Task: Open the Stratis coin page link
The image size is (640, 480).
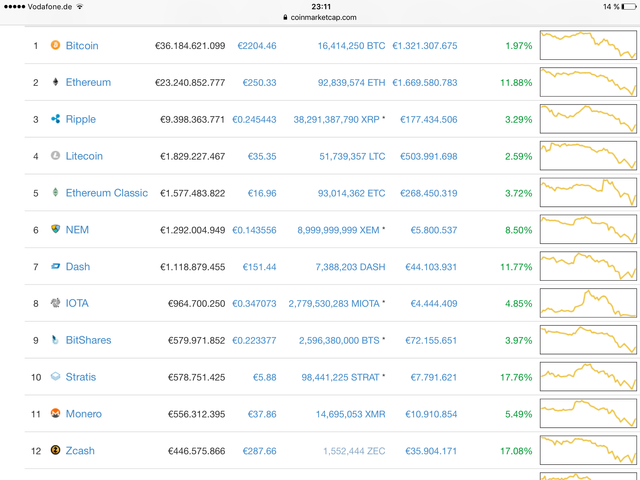Action: point(81,377)
